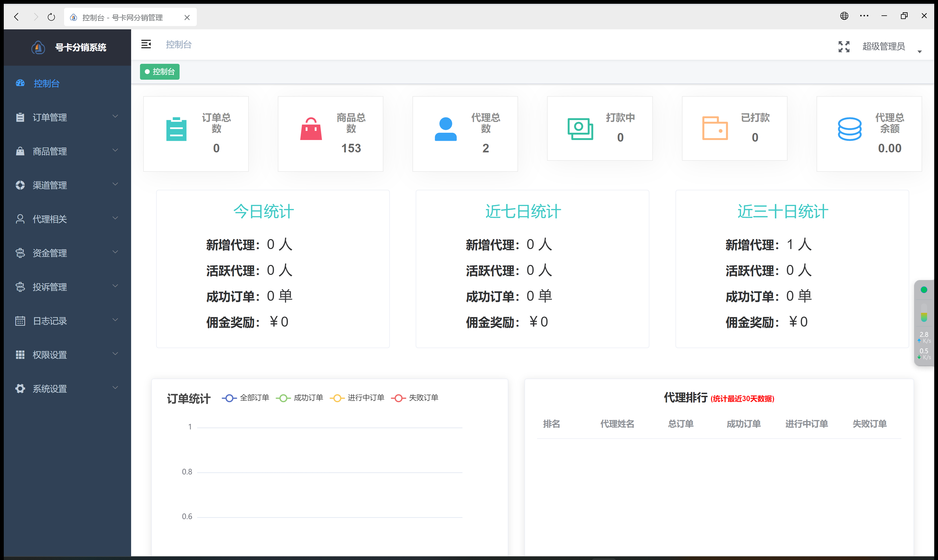Click the fullscreen toggle icon

[x=844, y=46]
